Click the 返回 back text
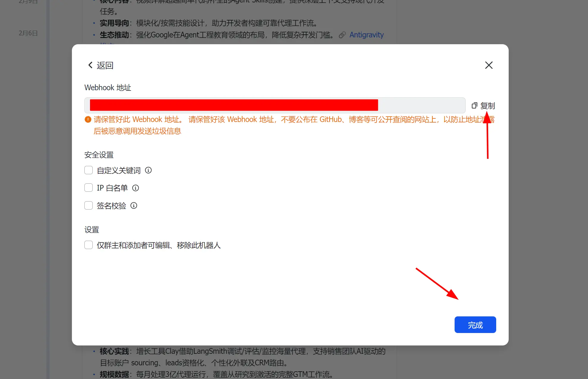Viewport: 588px width, 379px height. 105,65
